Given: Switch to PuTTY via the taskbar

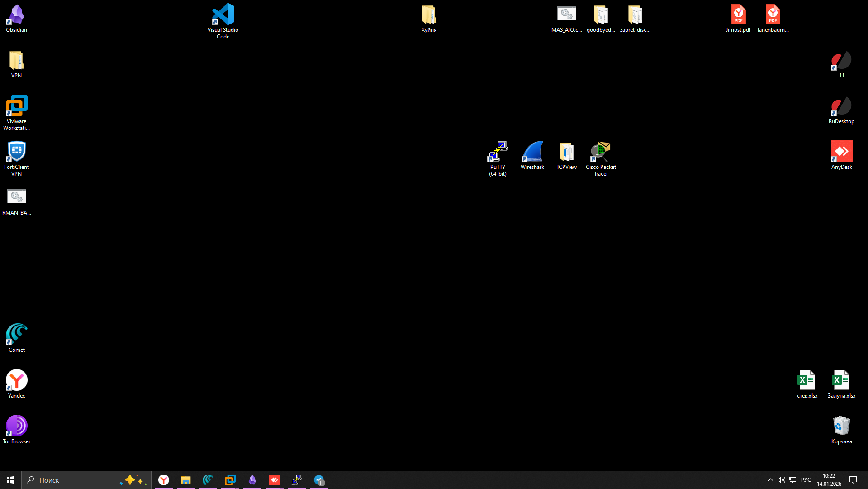Looking at the screenshot, I should coord(297,480).
